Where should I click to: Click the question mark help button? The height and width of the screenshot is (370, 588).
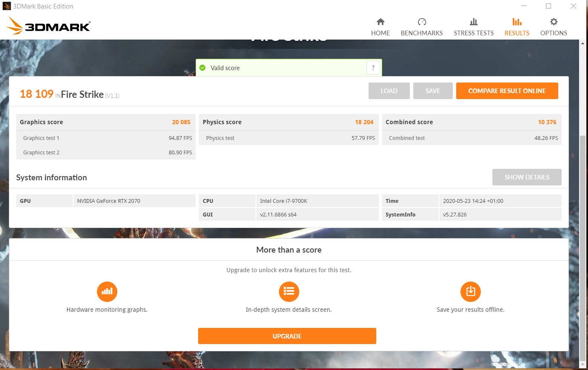coord(373,68)
